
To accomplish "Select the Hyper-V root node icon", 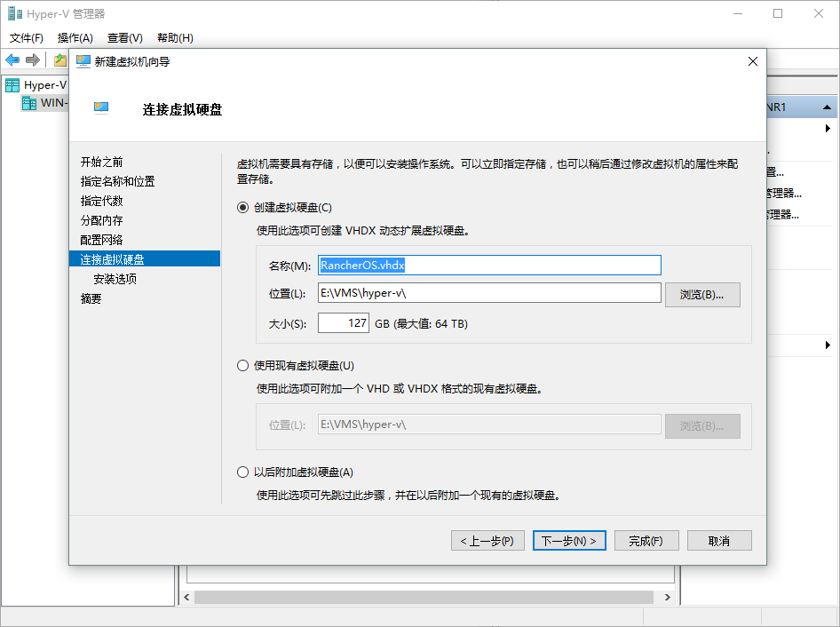I will [x=12, y=85].
